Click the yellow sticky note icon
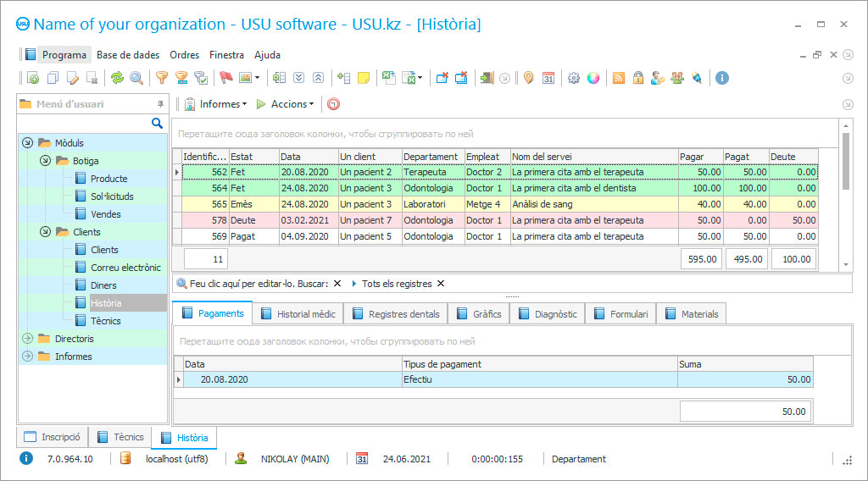868x481 pixels. tap(364, 78)
